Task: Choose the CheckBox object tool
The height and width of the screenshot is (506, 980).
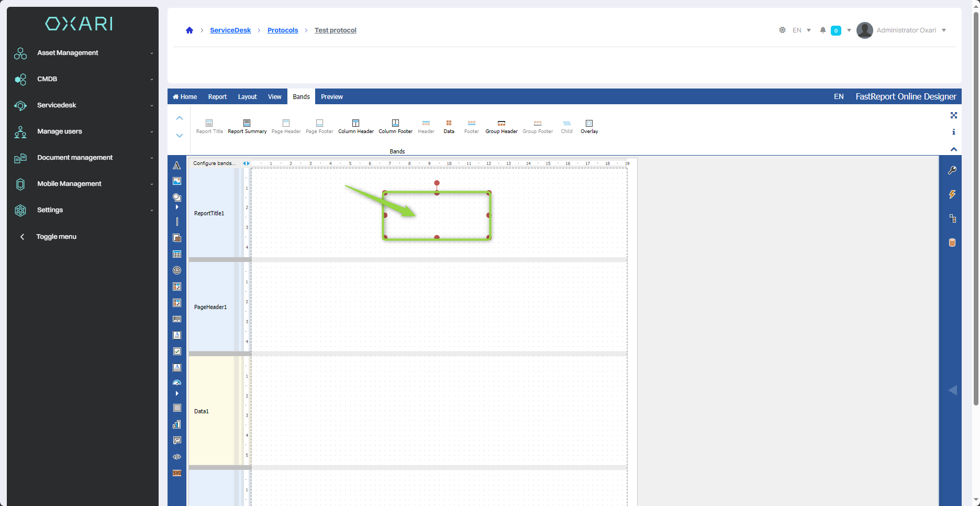Action: pyautogui.click(x=177, y=351)
